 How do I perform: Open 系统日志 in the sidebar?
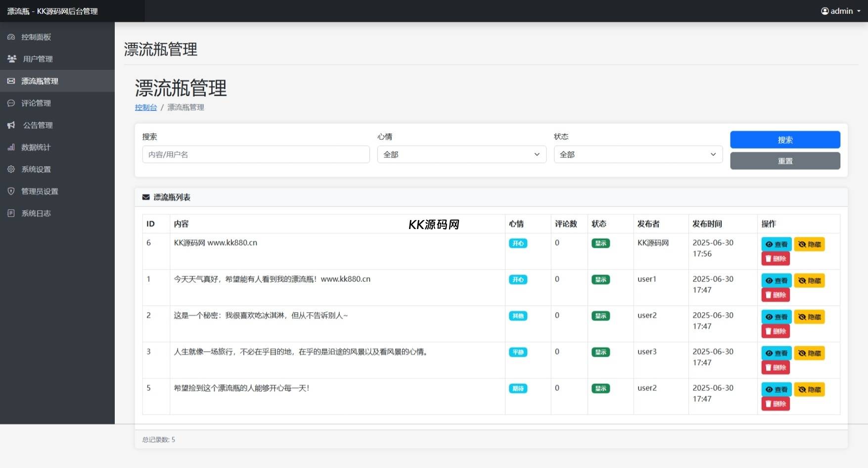pyautogui.click(x=57, y=213)
